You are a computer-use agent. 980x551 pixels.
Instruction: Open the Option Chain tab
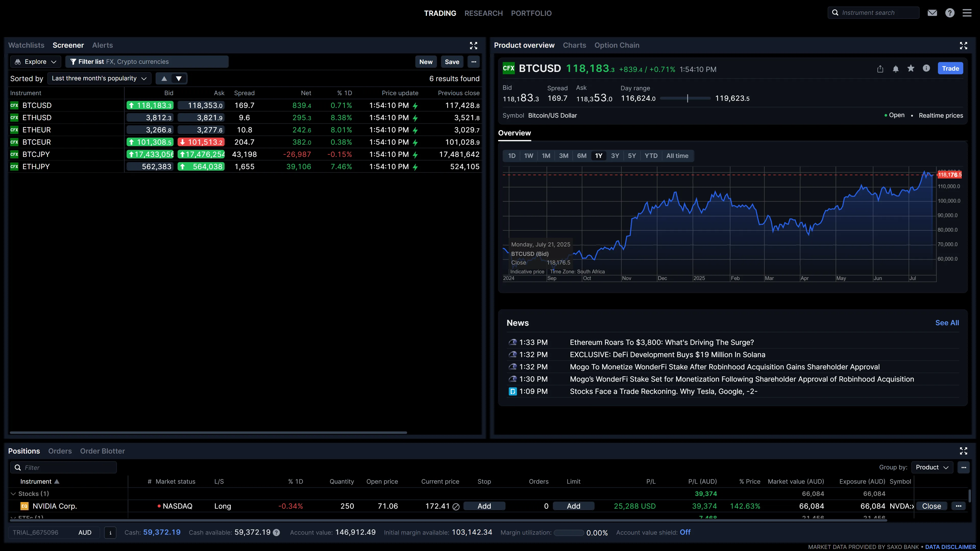[617, 45]
